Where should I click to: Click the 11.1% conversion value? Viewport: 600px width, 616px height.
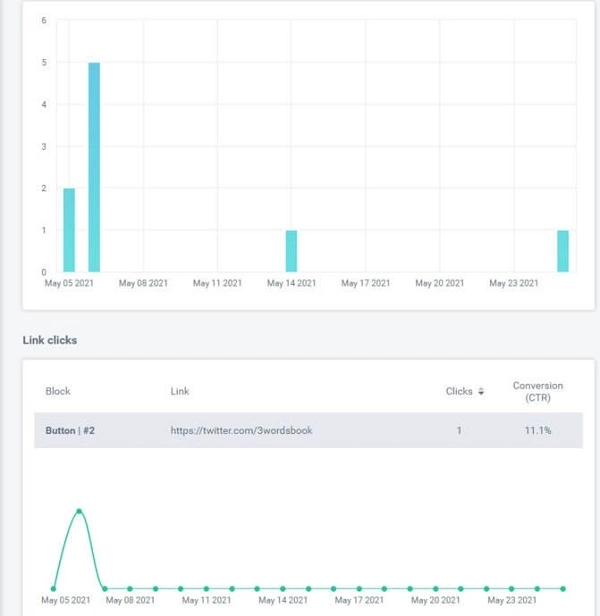coord(537,431)
